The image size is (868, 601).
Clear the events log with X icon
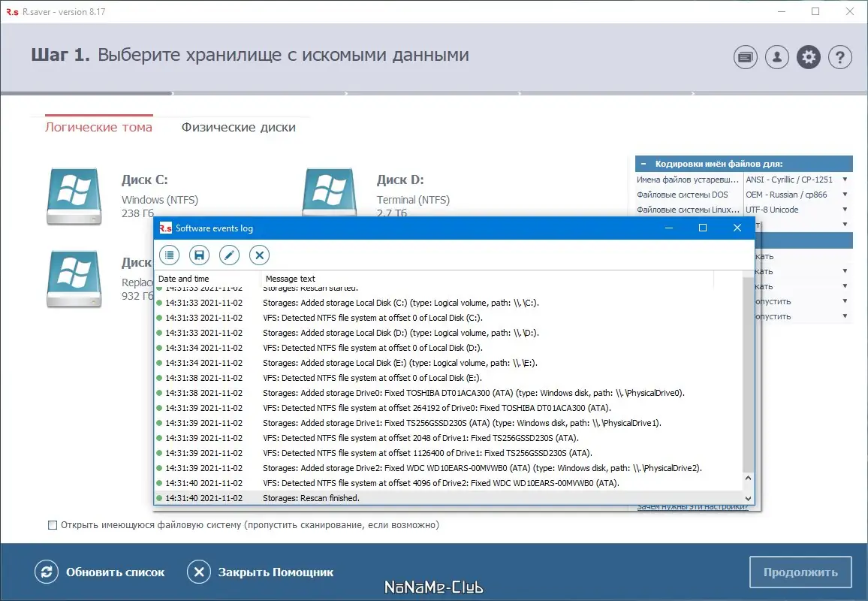tap(259, 255)
